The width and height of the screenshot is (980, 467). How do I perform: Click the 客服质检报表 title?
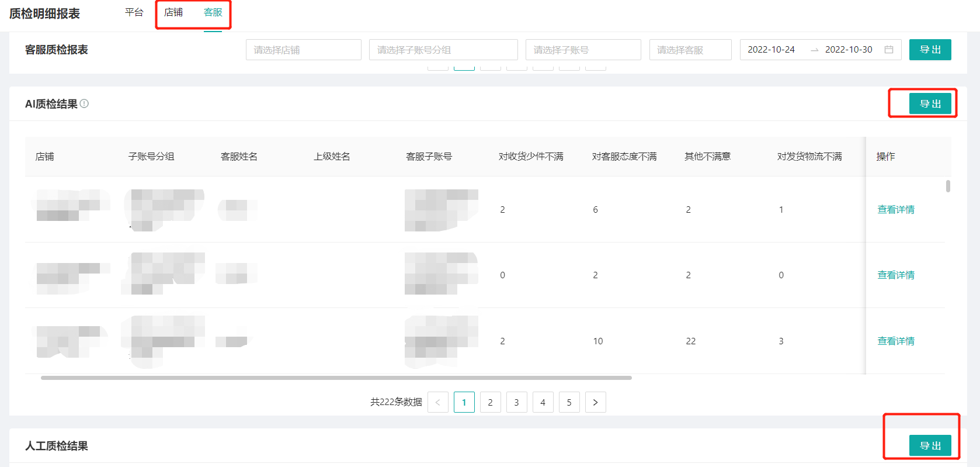(x=56, y=50)
